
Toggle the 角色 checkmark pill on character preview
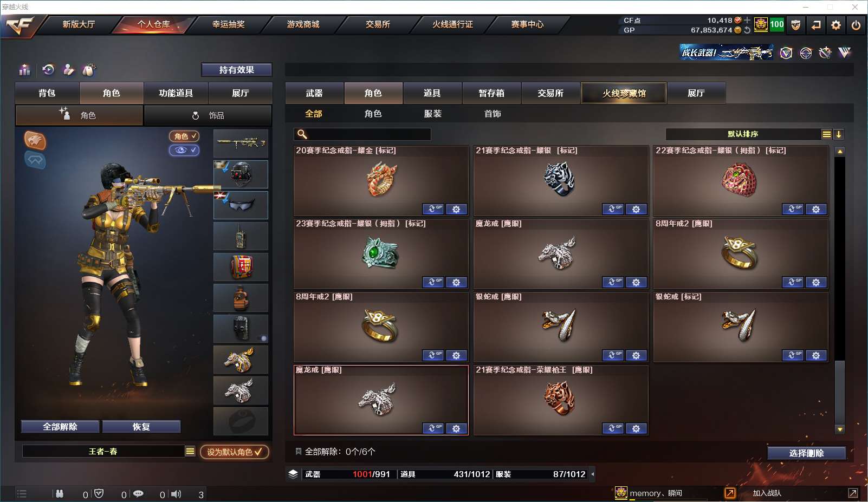[184, 136]
